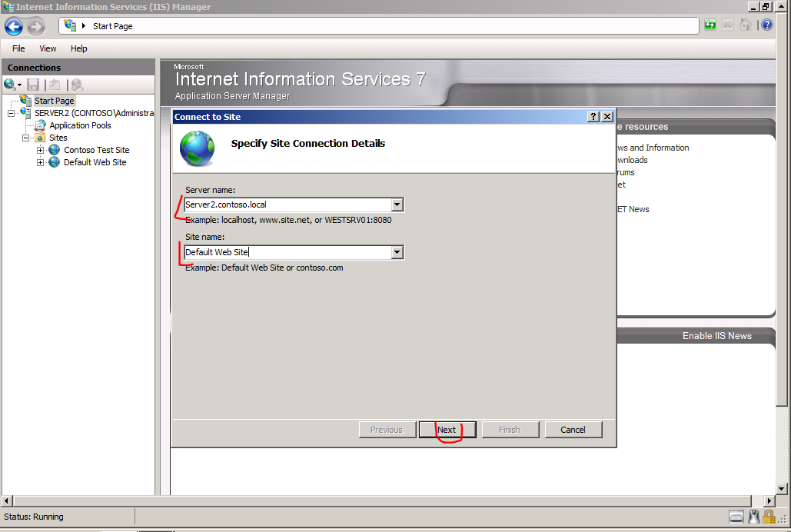Viewport: 791px width, 532px height.
Task: Collapse the Sites tree node
Action: coord(25,138)
